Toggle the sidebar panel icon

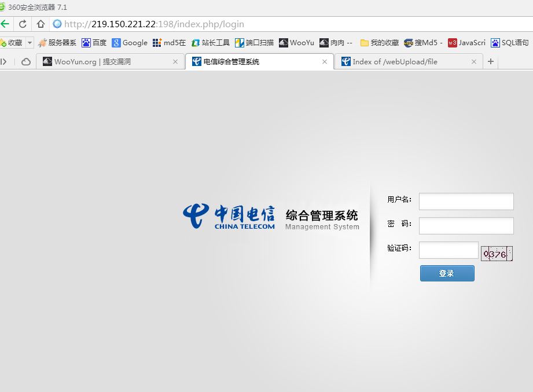(3, 62)
